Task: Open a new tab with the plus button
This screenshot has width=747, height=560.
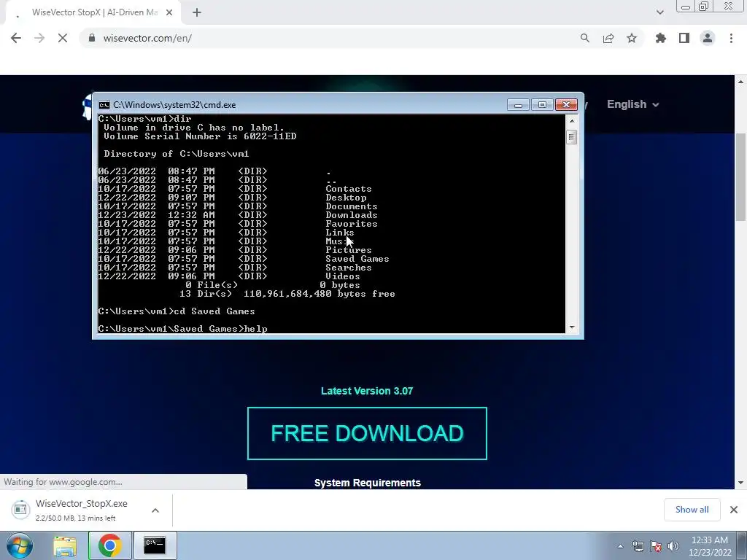Action: (x=197, y=12)
